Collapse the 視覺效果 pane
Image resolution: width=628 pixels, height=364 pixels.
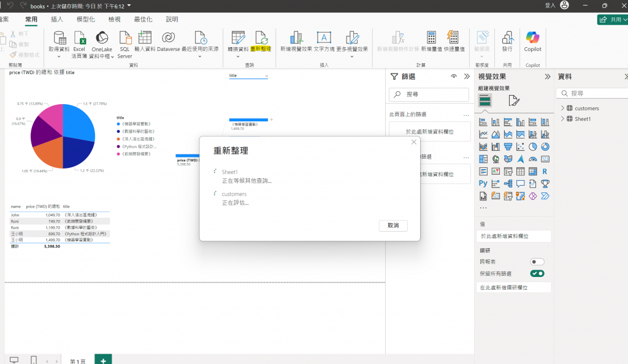[548, 77]
